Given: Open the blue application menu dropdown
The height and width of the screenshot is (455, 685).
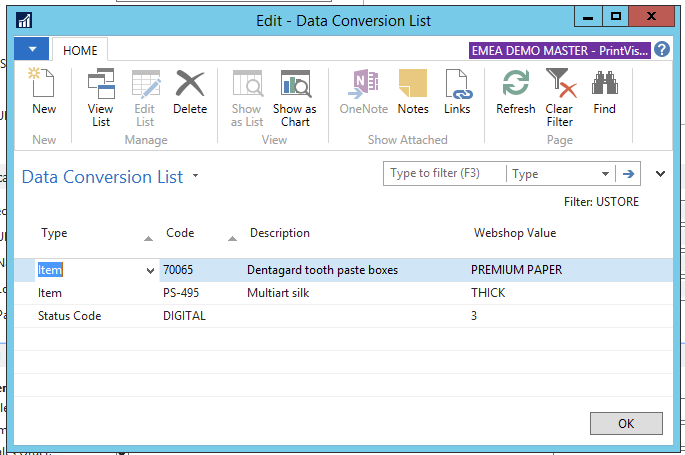Looking at the screenshot, I should click(32, 49).
